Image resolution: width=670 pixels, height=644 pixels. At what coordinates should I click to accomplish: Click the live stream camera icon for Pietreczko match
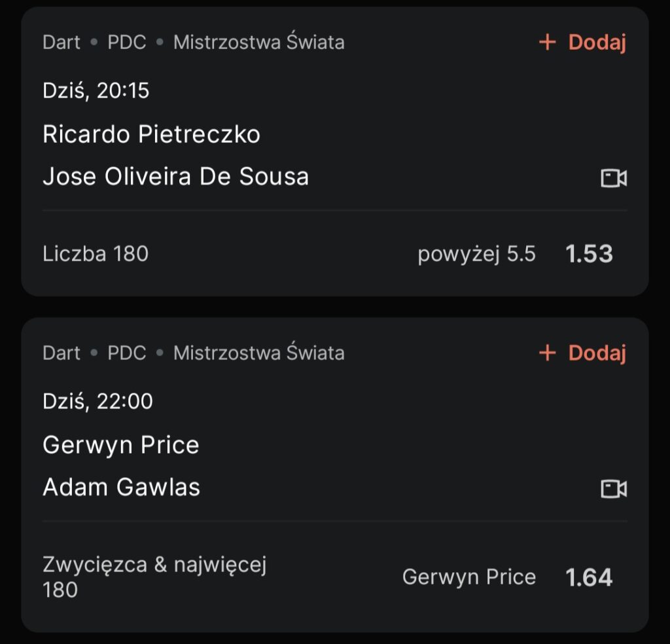(x=614, y=178)
